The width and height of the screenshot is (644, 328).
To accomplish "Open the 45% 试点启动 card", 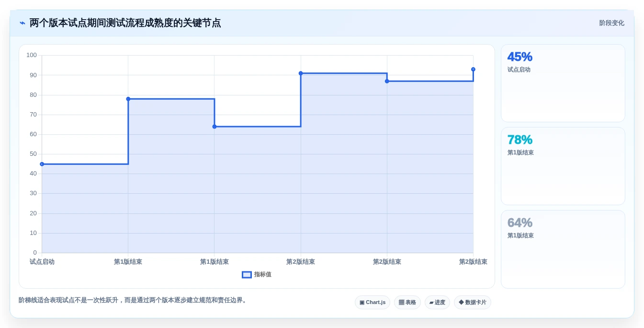I will tap(563, 83).
